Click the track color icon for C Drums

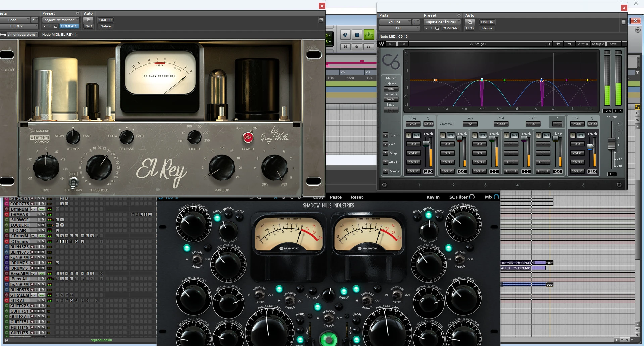tap(6, 241)
